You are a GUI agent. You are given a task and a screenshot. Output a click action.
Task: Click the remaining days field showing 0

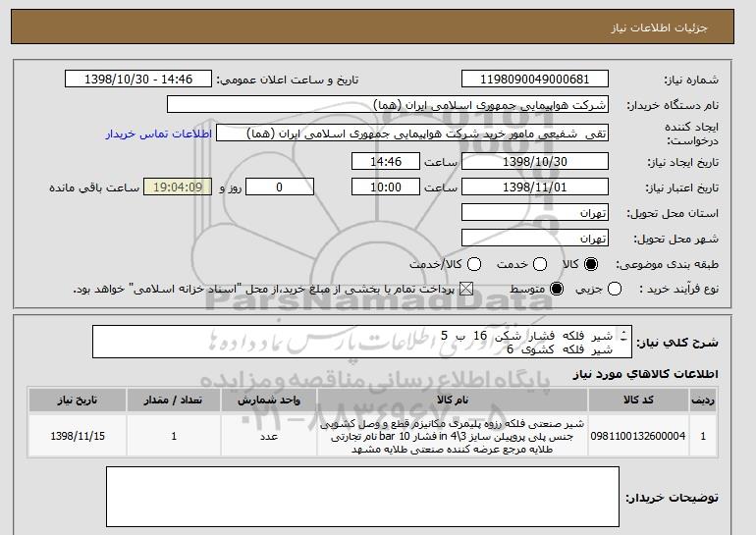[x=280, y=187]
